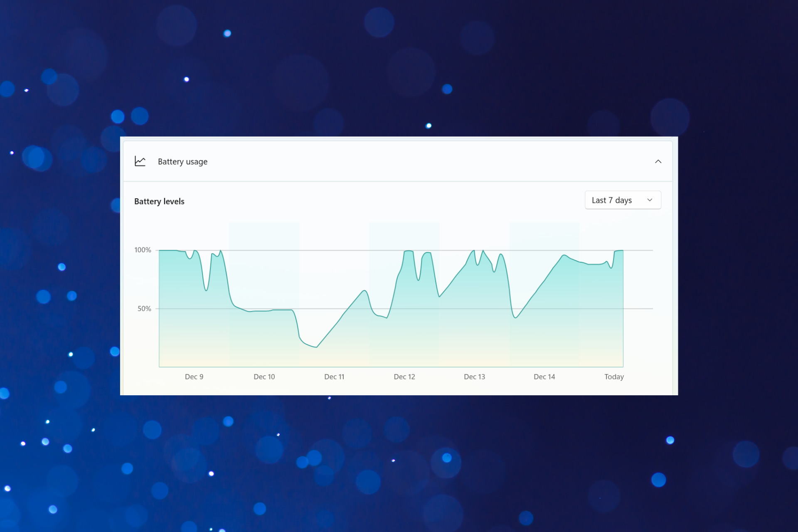Collapse the Battery usage section chevron
This screenshot has height=532, width=798.
tap(658, 161)
